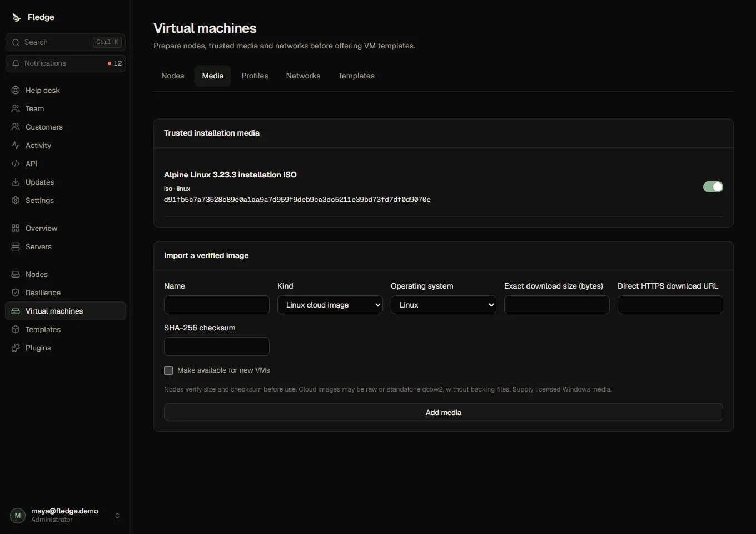The height and width of the screenshot is (534, 756).
Task: Click the Alpine Linux 3.23.3 installation ISO title
Action: pos(230,175)
